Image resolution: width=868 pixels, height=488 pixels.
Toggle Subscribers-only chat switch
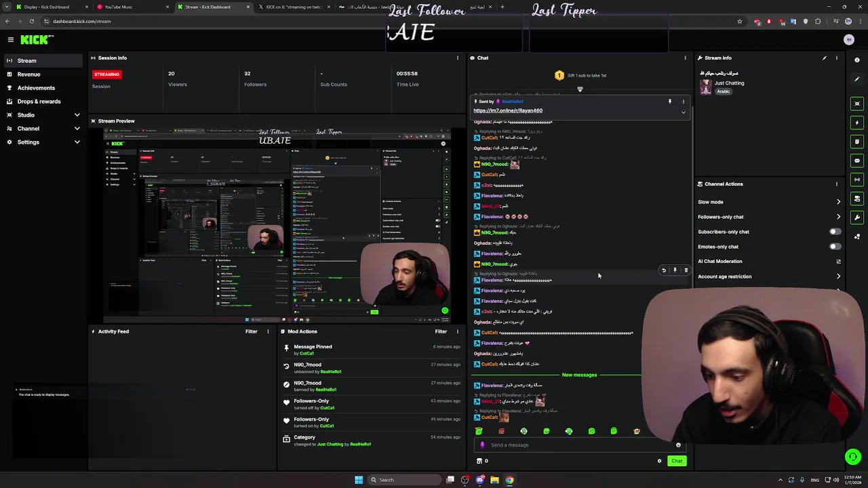(x=835, y=232)
